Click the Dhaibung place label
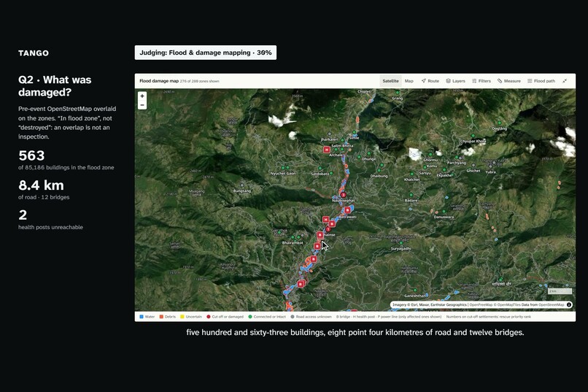Image resolution: width=588 pixels, height=392 pixels. click(379, 176)
